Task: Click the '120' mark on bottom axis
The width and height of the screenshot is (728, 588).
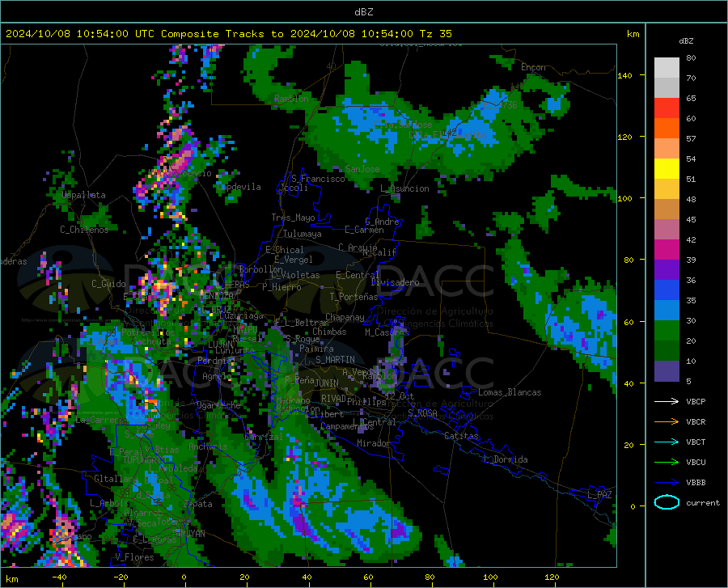Action: coord(552,577)
